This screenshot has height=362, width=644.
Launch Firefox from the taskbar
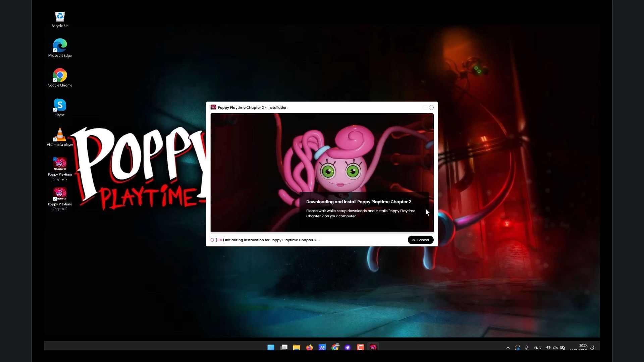tap(309, 348)
